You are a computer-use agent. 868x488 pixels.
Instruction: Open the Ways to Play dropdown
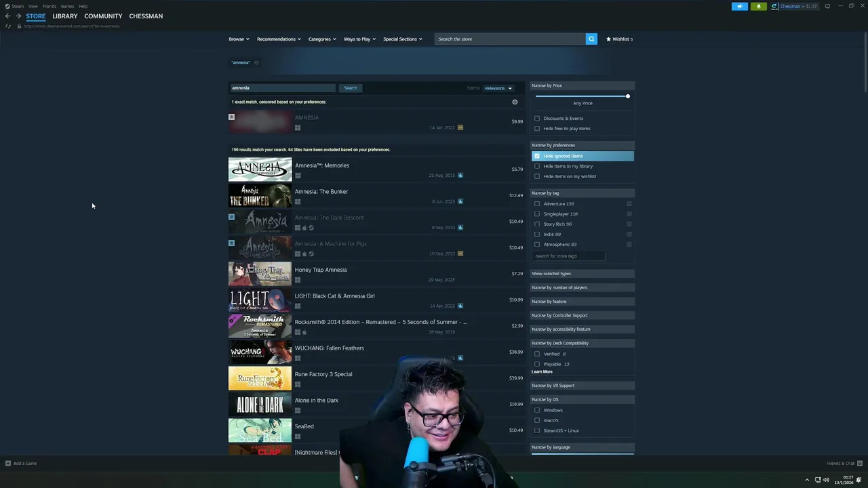(x=359, y=39)
